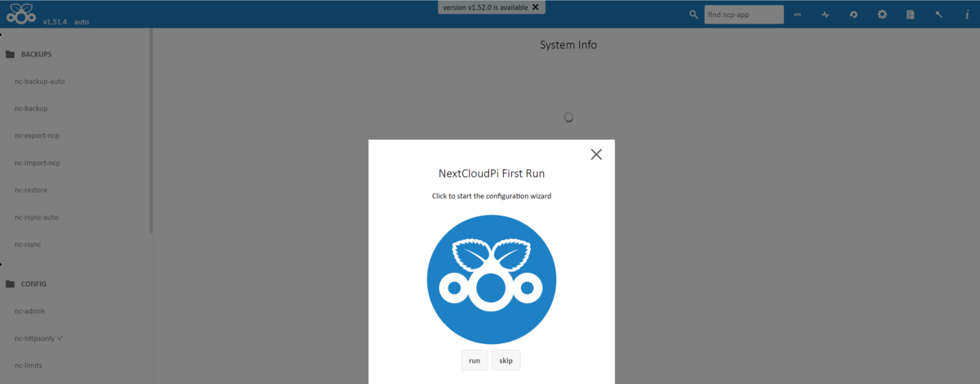Open nc-limits sidebar entry

[x=29, y=365]
